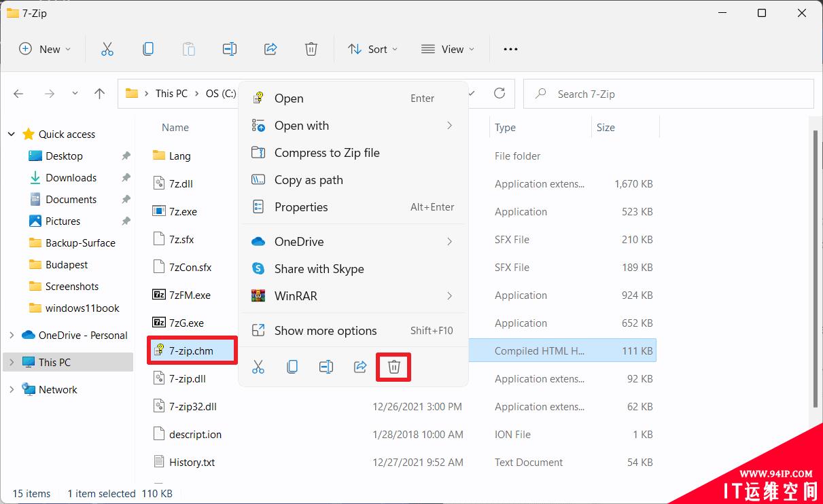Select the 7-zip.dll file

tap(188, 379)
